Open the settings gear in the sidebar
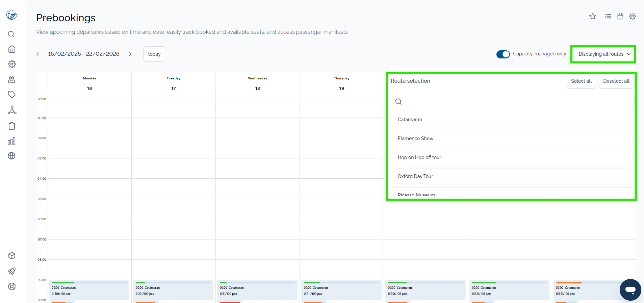 12,64
